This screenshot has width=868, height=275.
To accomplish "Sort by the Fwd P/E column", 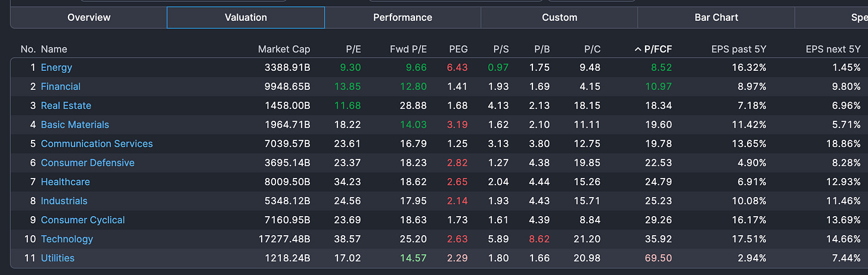I will tap(408, 49).
